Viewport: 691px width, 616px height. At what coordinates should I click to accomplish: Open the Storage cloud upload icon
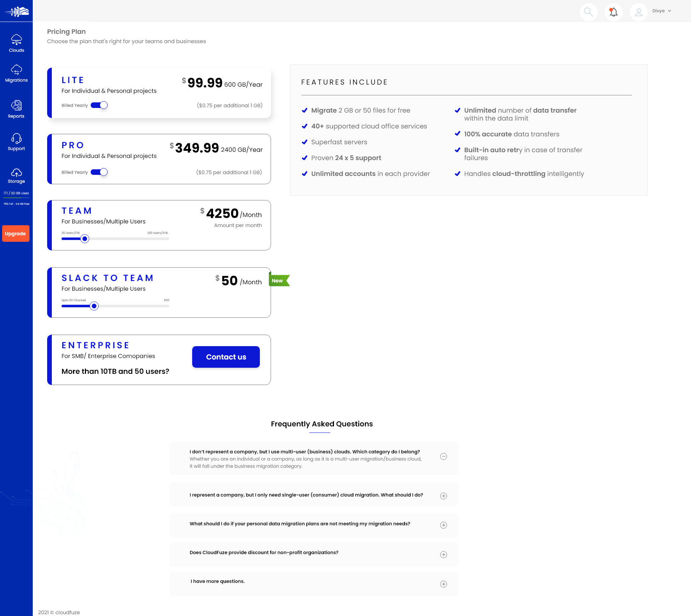16,173
